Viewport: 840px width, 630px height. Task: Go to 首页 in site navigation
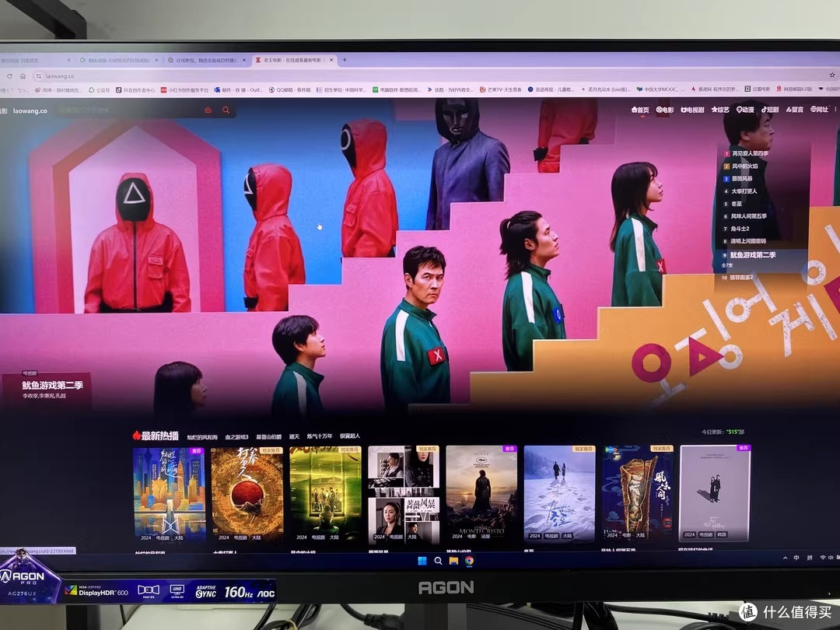click(640, 110)
